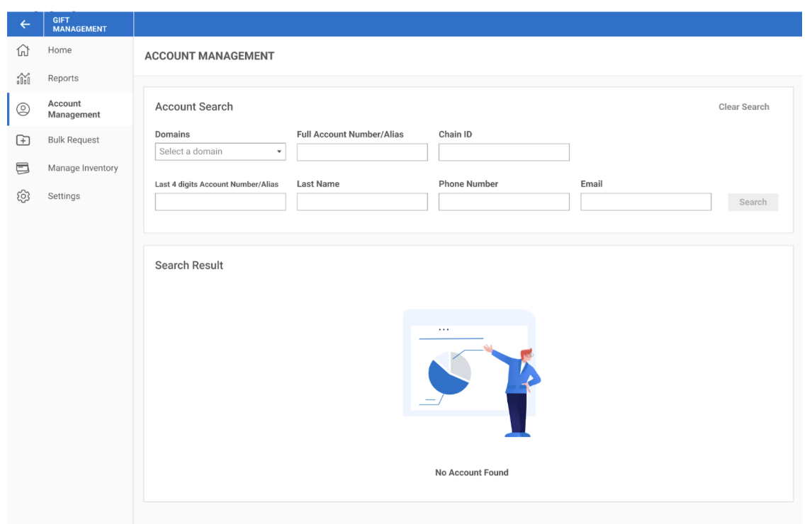Click the Settings gear icon

click(x=23, y=196)
